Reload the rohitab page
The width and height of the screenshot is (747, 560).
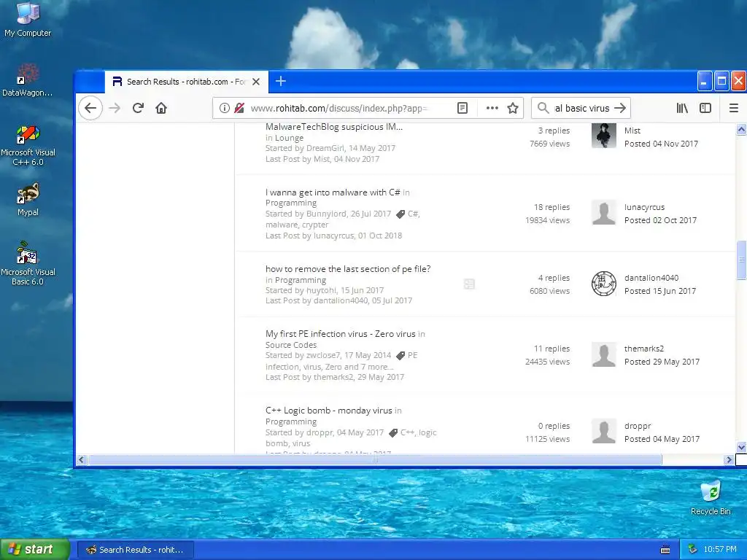[138, 108]
